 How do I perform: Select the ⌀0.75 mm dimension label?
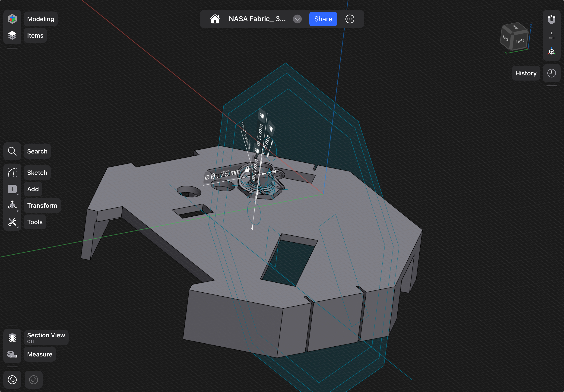(x=222, y=174)
